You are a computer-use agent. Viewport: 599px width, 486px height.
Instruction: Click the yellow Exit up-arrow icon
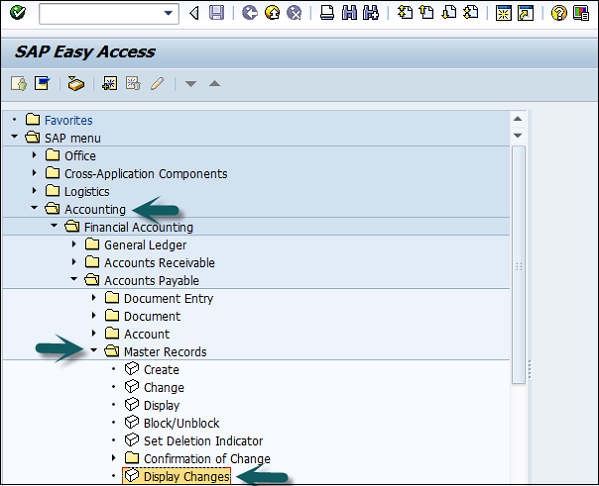(272, 13)
